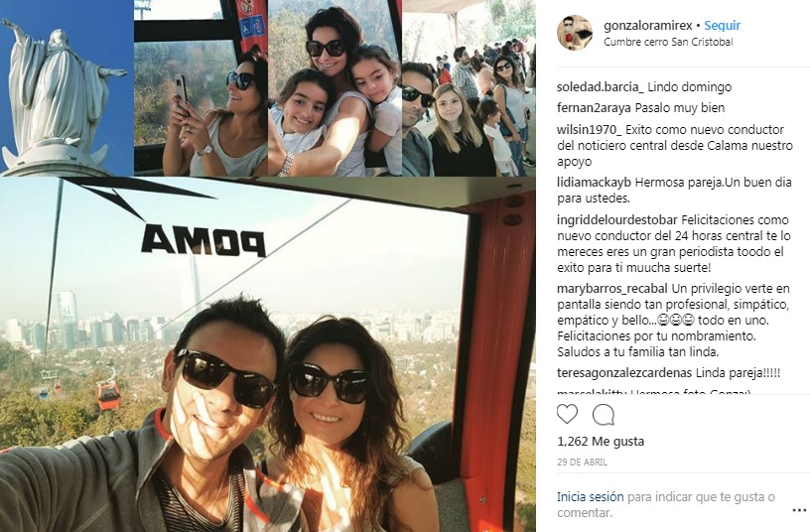Click the white statue photo
The image size is (810, 532).
[67, 87]
